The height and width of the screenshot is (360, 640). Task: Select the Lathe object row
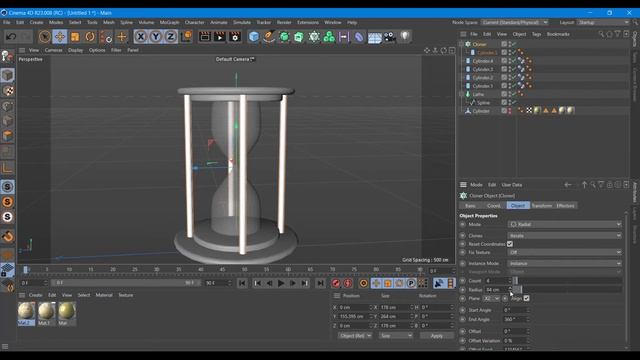point(478,94)
